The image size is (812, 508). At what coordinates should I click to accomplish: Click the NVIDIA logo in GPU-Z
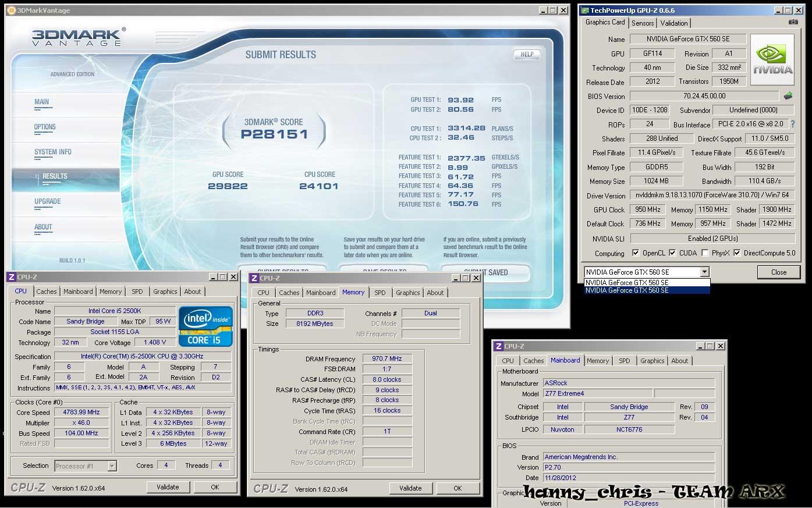[772, 60]
